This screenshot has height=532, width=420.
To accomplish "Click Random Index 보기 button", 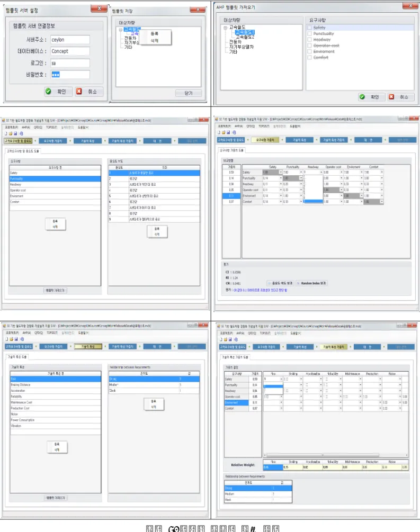I will pyautogui.click(x=311, y=283).
